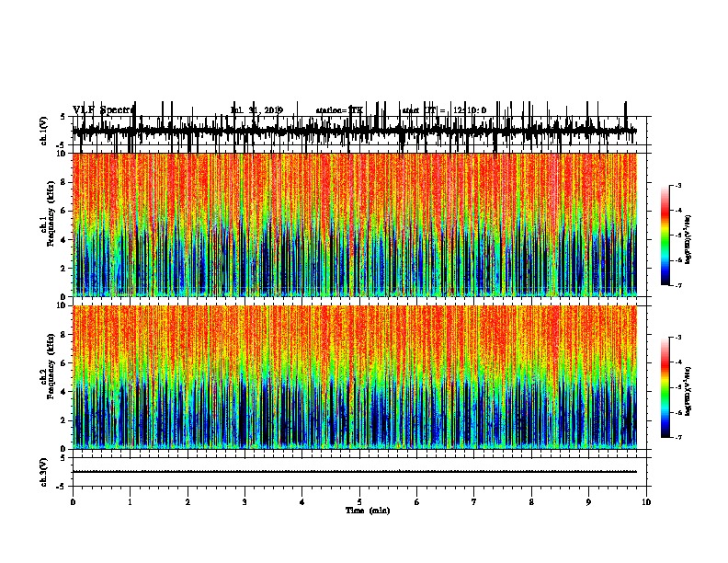The image size is (728, 563).
Task: Click the ch.2 spectrogram 4 kHz tick label
Action: pos(63,392)
